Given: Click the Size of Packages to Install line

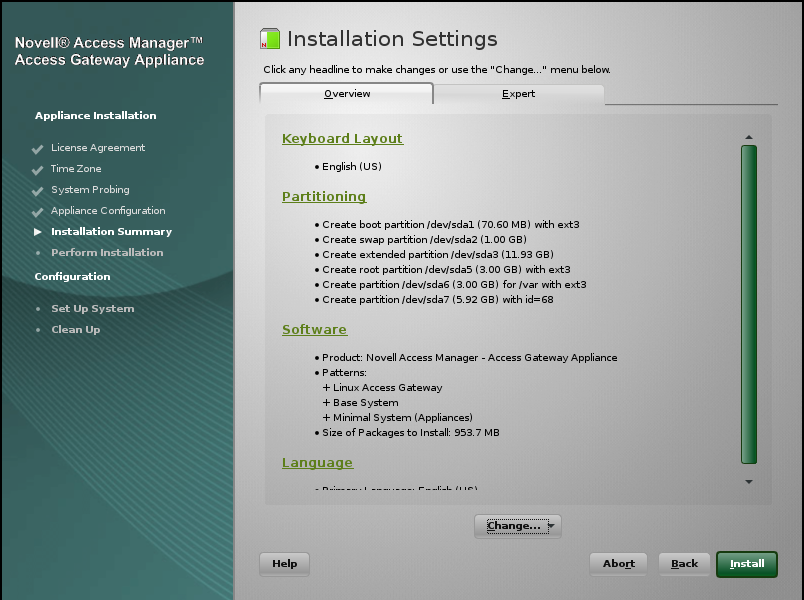Looking at the screenshot, I should tap(411, 433).
